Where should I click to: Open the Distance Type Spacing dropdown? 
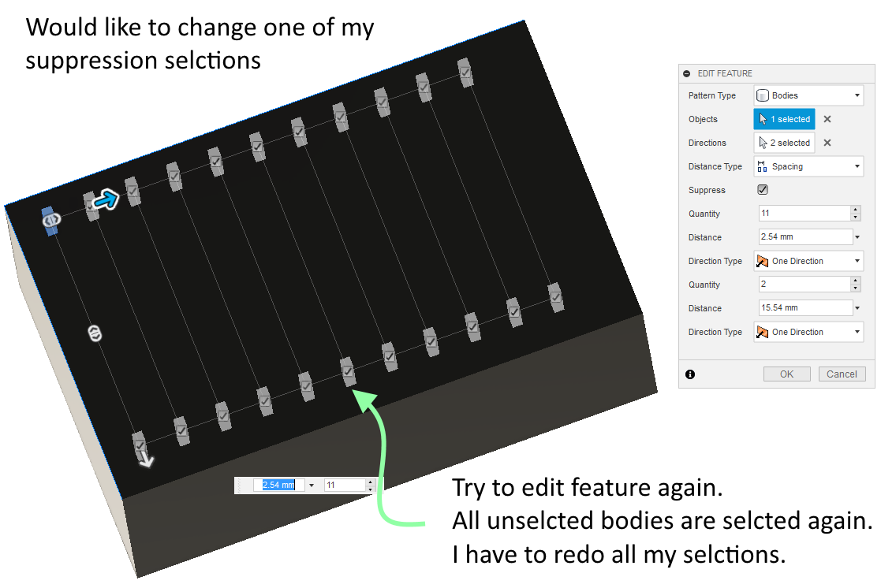tap(808, 166)
